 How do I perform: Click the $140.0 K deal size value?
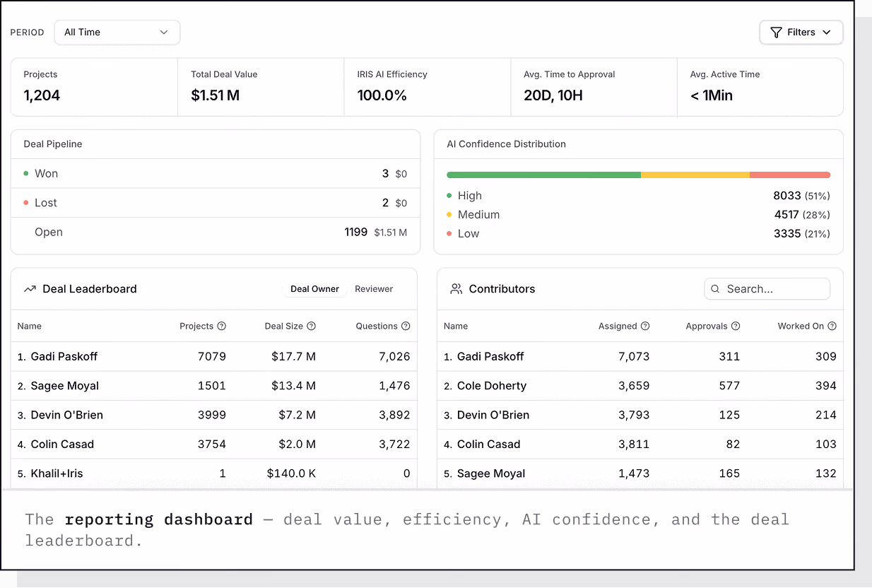tap(291, 474)
